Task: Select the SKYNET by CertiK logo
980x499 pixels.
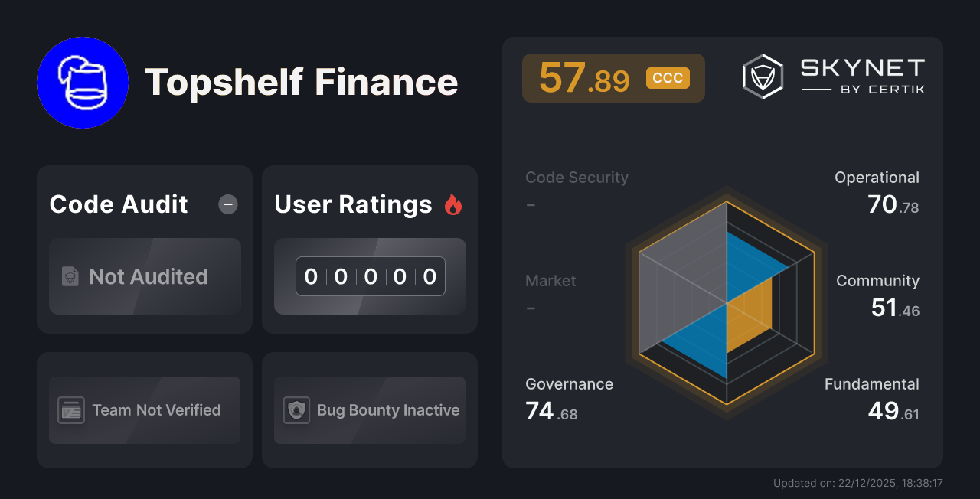Action: (x=835, y=75)
